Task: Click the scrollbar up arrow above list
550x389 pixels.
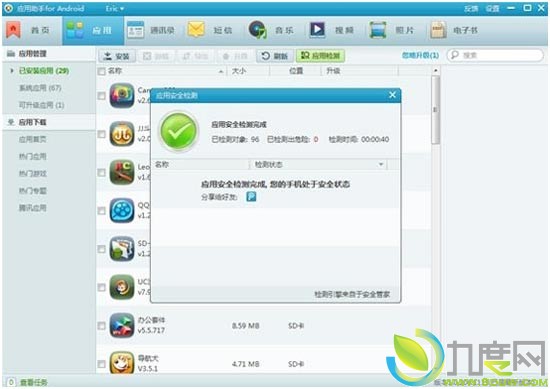Action: point(435,71)
